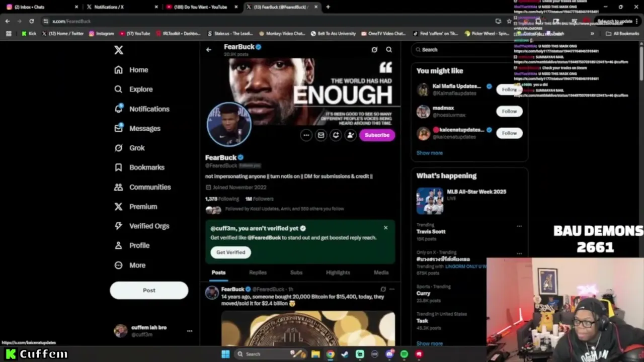Click the browser back arrow
The width and height of the screenshot is (644, 362).
pos(7,21)
